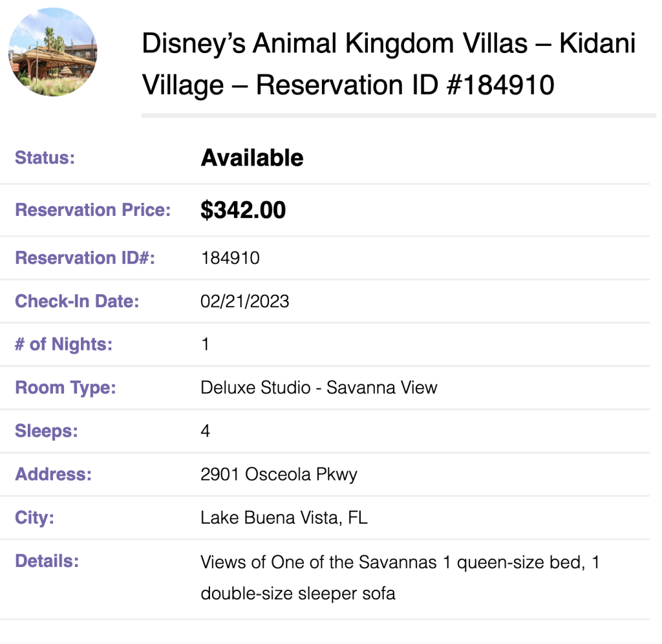Click the circular Kidani Village resort thumbnail
Image resolution: width=662 pixels, height=644 pixels.
[53, 52]
